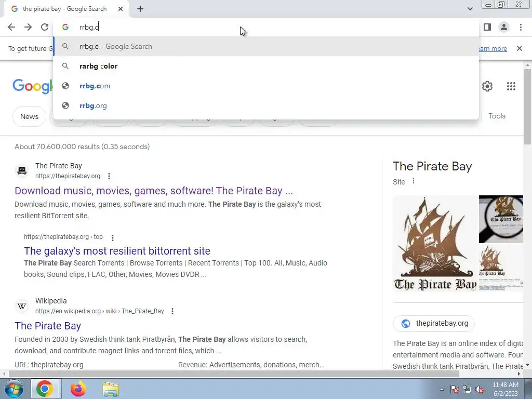532x399 pixels.
Task: Go forward with the browser forward arrow
Action: tap(28, 27)
